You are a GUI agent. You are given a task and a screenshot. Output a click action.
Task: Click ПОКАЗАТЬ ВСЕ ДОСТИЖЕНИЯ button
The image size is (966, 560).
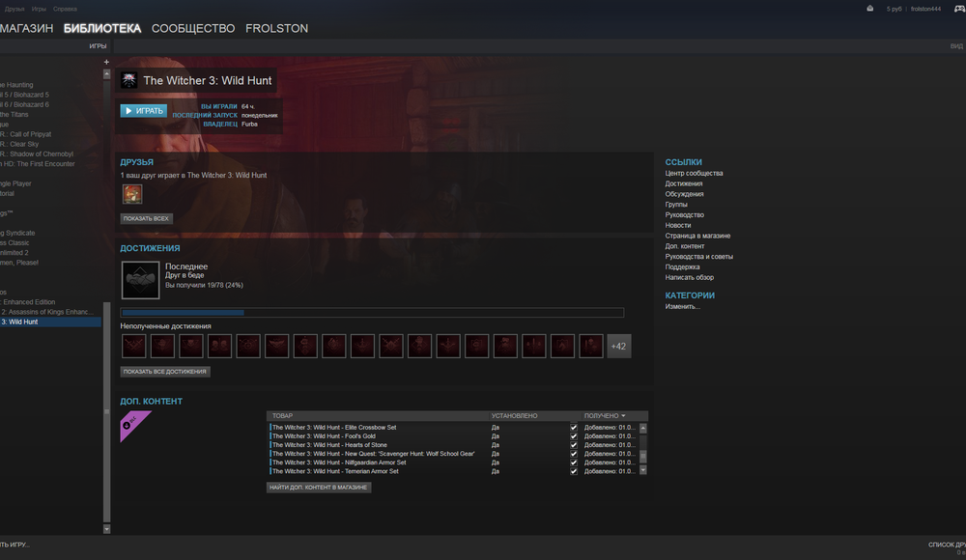pos(164,372)
